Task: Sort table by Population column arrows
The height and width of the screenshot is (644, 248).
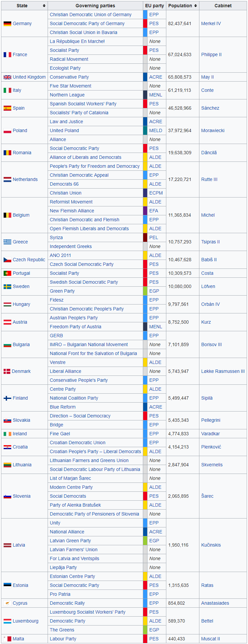Action: point(196,6)
